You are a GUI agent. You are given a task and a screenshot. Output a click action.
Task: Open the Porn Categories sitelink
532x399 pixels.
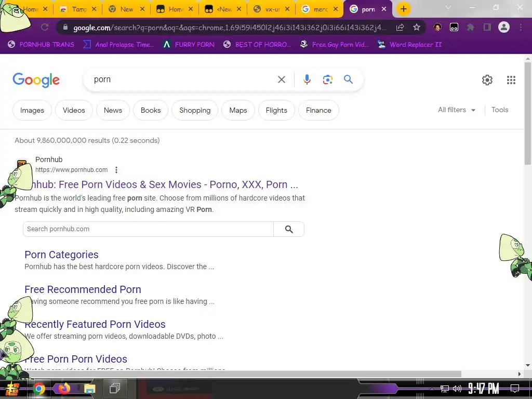click(x=61, y=255)
